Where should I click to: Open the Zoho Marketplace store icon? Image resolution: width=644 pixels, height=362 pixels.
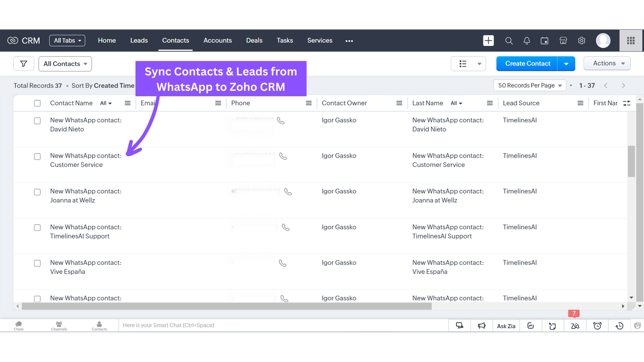pyautogui.click(x=563, y=41)
